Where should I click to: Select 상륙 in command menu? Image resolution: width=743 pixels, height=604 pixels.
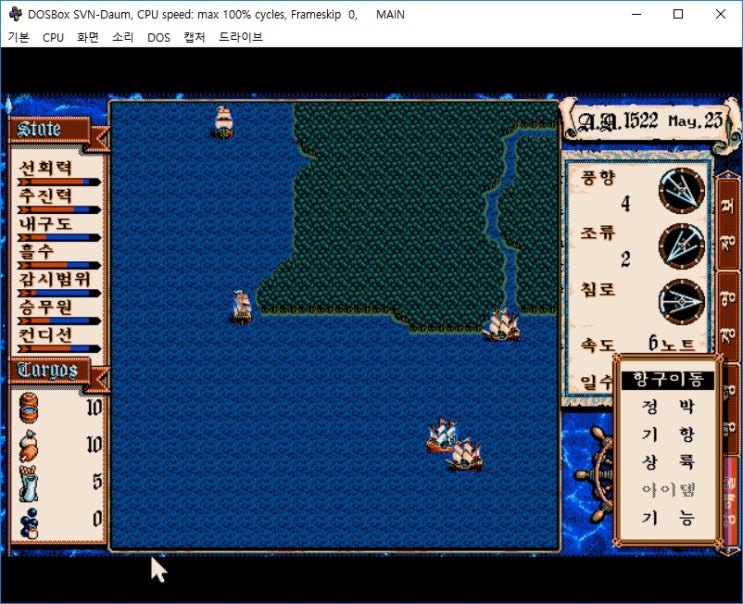coord(668,461)
